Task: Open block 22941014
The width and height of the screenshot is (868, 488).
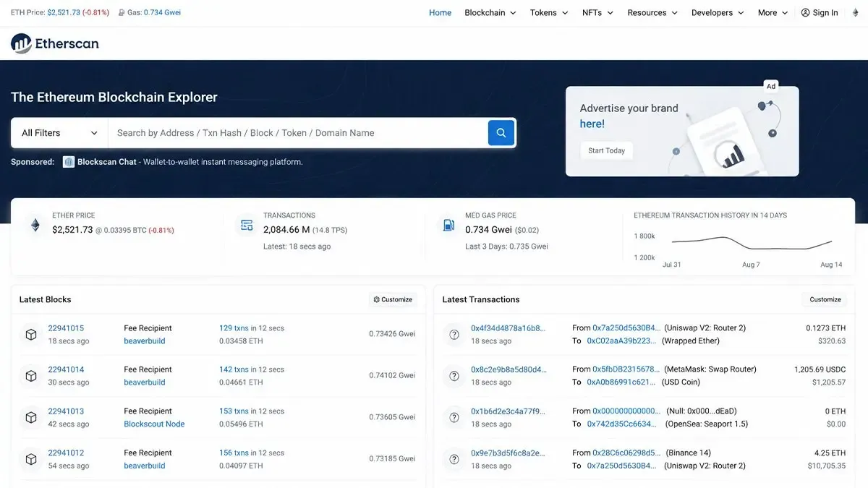Action: pos(66,369)
